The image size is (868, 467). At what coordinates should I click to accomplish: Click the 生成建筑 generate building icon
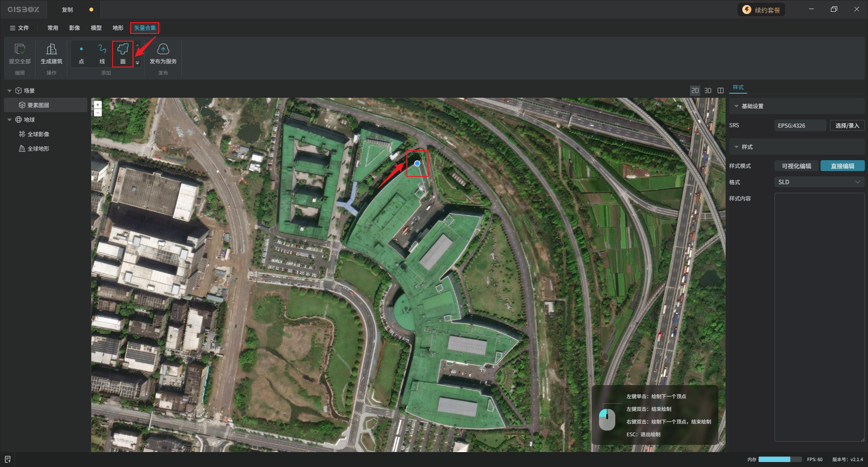pos(52,49)
